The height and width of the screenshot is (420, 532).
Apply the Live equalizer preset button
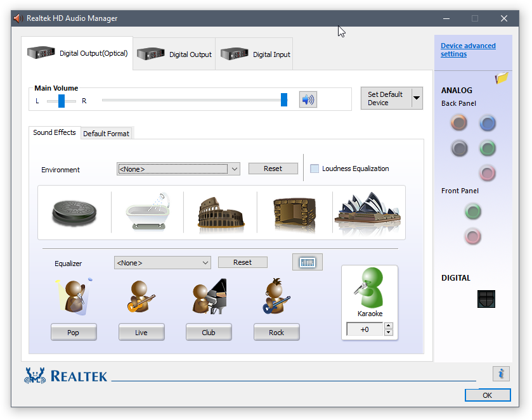point(141,332)
